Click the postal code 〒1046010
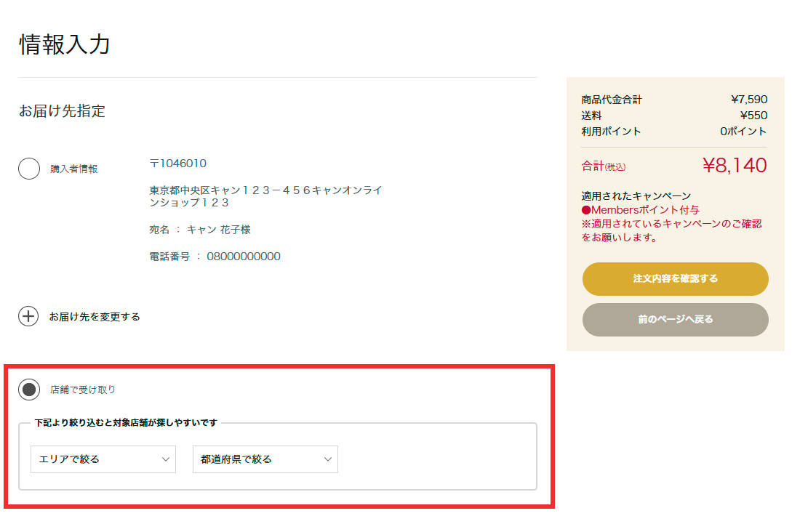The height and width of the screenshot is (532, 800). 178,164
